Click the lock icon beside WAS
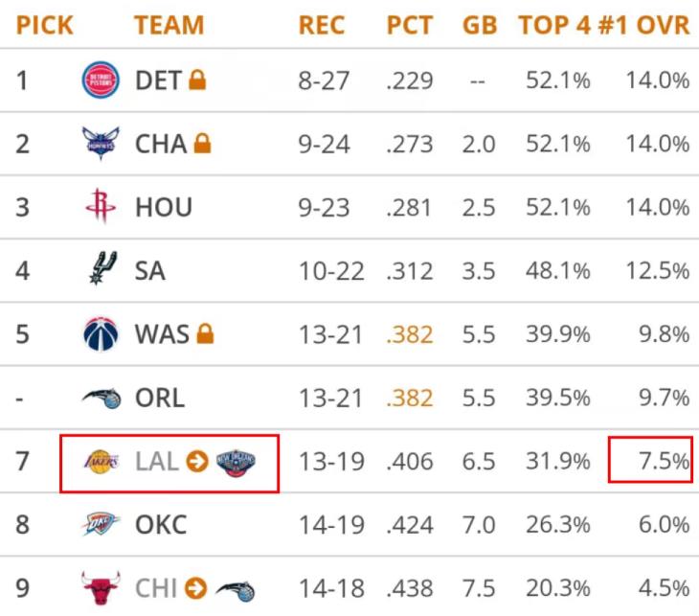Viewport: 699px width, 616px height. 205,334
